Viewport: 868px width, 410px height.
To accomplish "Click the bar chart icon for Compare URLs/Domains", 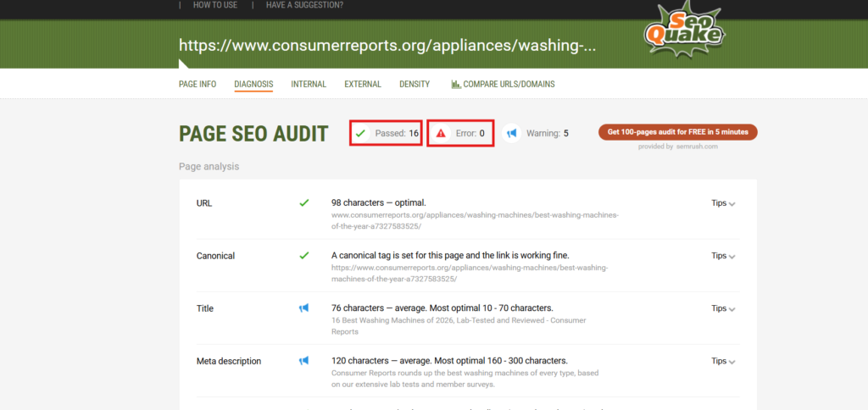I will click(456, 84).
